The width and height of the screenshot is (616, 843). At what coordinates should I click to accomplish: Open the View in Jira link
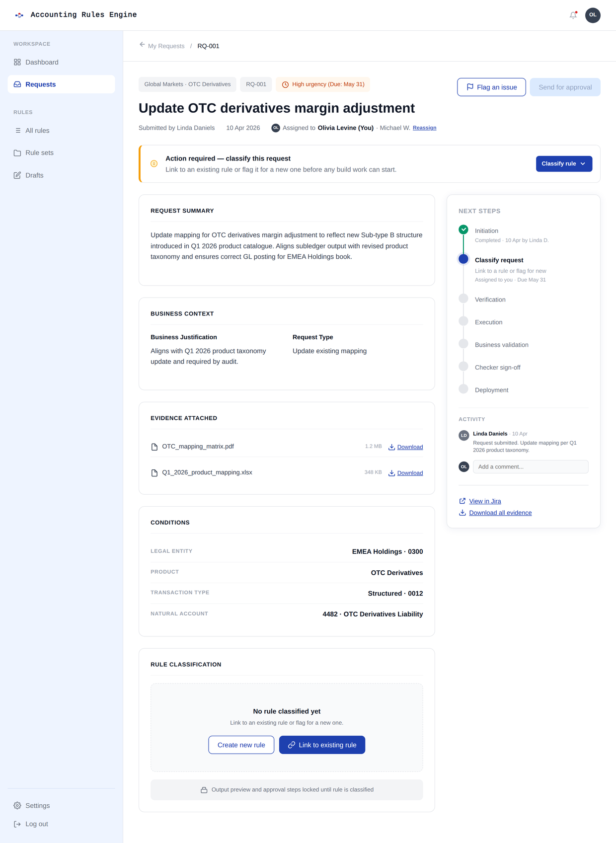tap(485, 501)
